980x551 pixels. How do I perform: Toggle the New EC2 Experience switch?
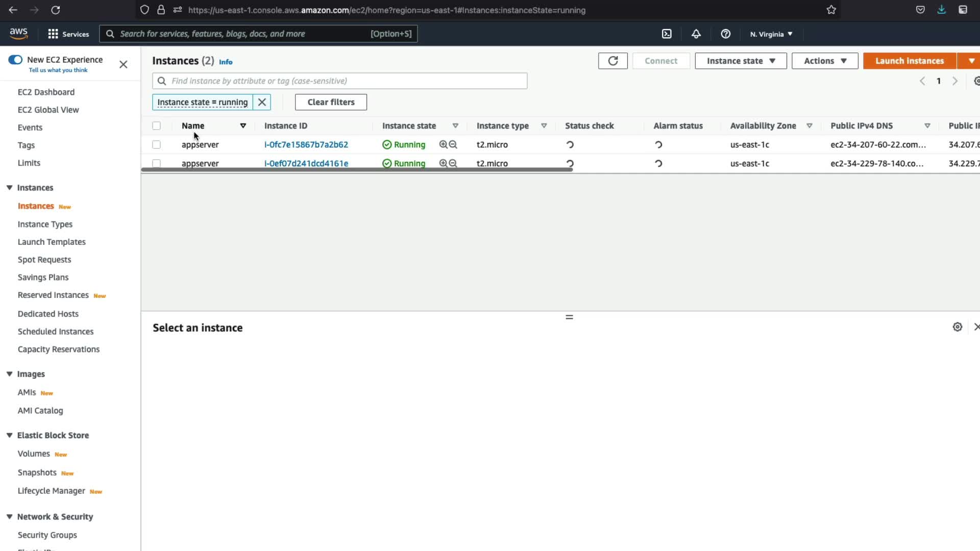(x=15, y=60)
